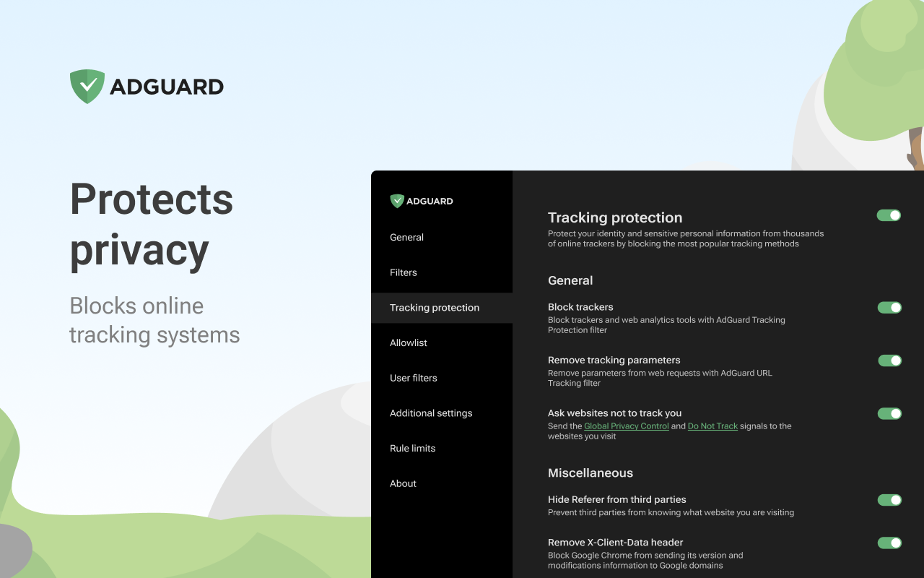Open the Filters section
The height and width of the screenshot is (578, 924).
click(404, 272)
